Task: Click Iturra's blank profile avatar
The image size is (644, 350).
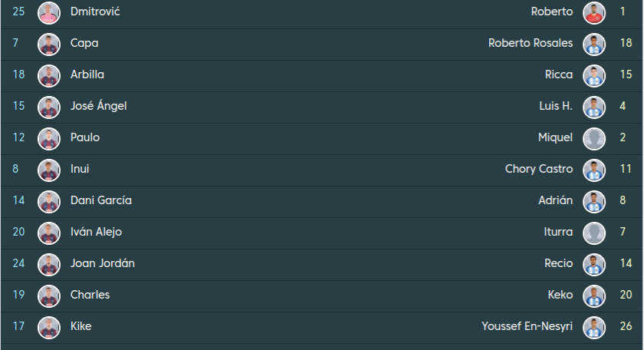Action: [594, 233]
